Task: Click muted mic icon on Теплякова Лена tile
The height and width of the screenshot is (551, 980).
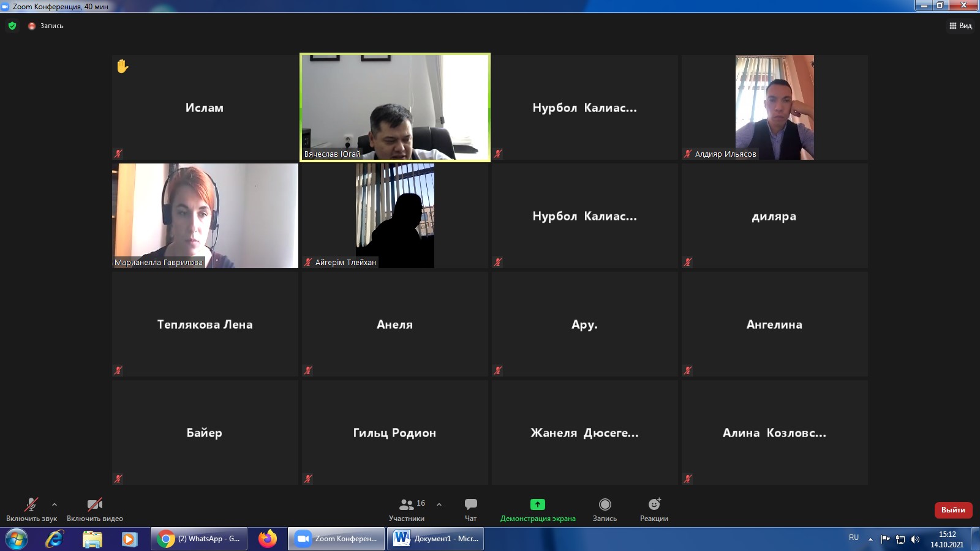Action: 118,370
